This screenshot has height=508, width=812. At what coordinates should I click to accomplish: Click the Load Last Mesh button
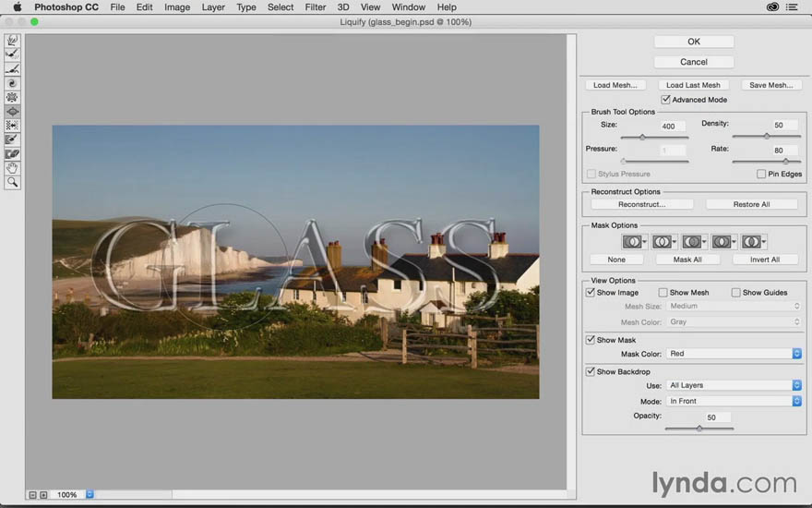693,85
